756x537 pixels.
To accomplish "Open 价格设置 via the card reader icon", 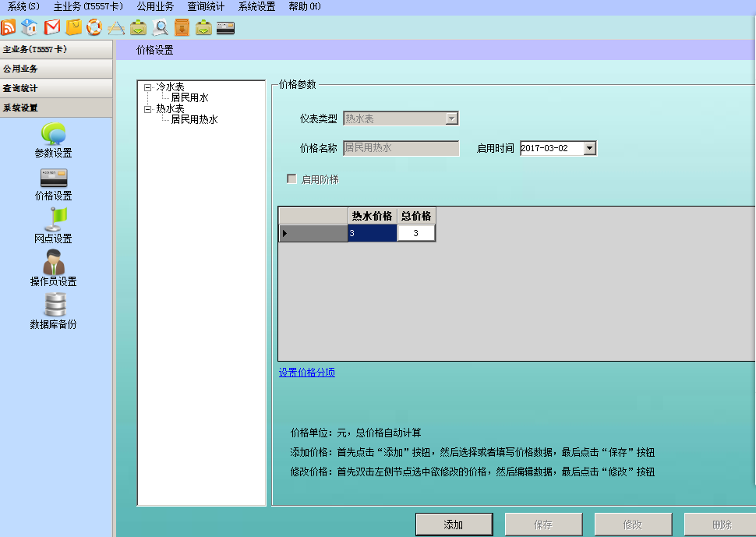I will (x=54, y=178).
